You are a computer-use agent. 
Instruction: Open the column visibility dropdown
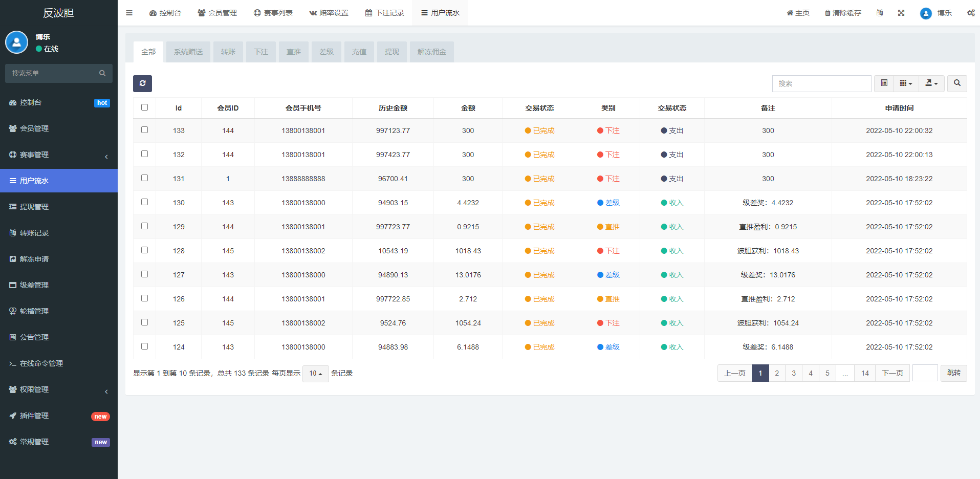[906, 83]
